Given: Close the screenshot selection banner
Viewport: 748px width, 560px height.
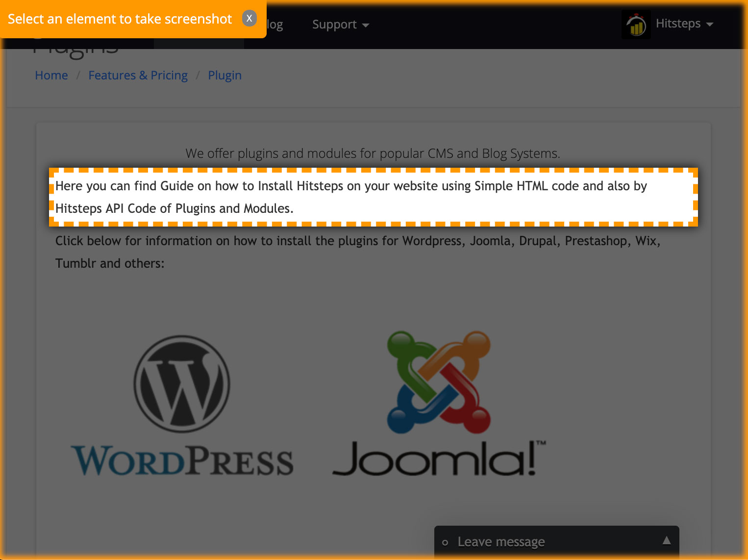Looking at the screenshot, I should pos(249,18).
